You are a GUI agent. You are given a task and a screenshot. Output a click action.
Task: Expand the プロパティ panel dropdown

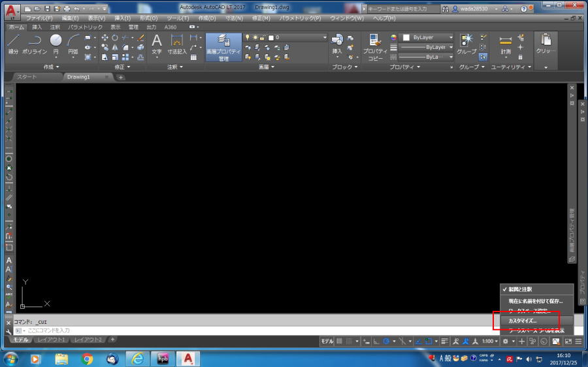pos(404,67)
